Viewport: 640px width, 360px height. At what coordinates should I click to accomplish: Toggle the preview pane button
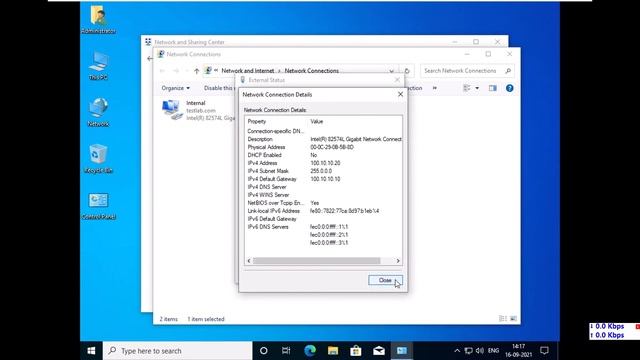point(493,88)
